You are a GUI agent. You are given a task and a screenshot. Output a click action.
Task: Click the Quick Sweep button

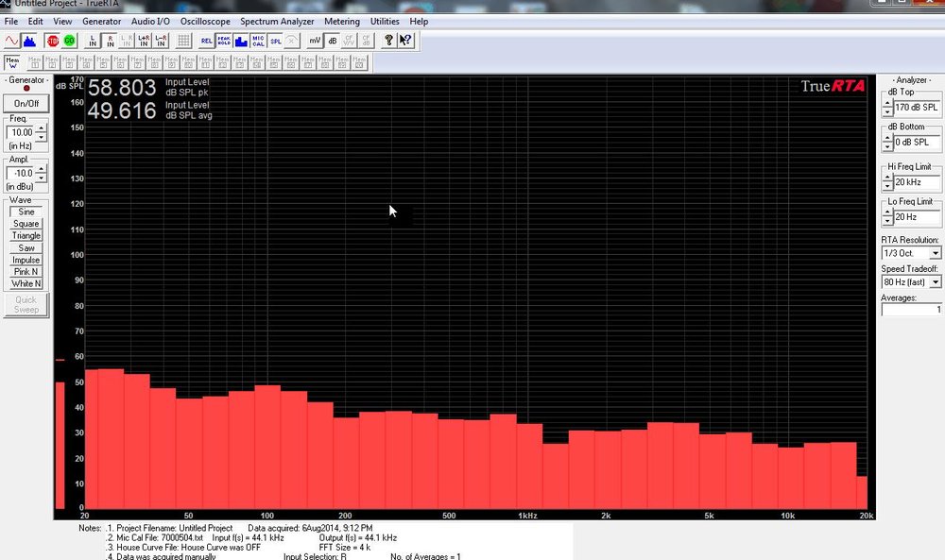26,305
